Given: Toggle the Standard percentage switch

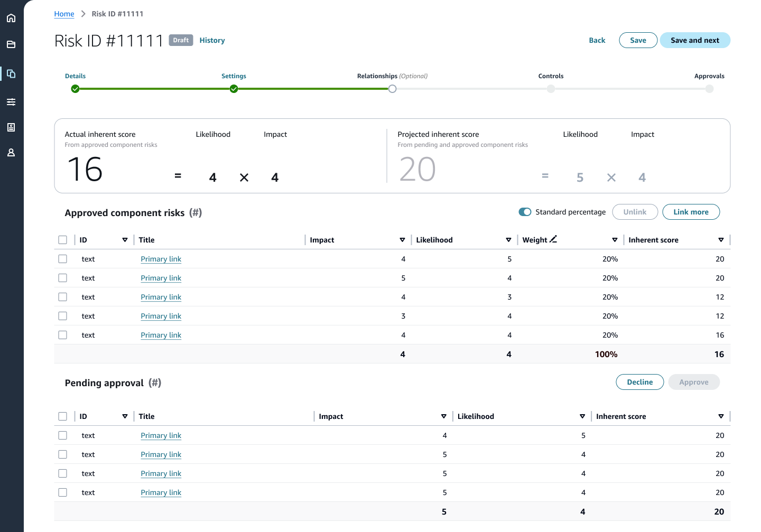Looking at the screenshot, I should 525,212.
